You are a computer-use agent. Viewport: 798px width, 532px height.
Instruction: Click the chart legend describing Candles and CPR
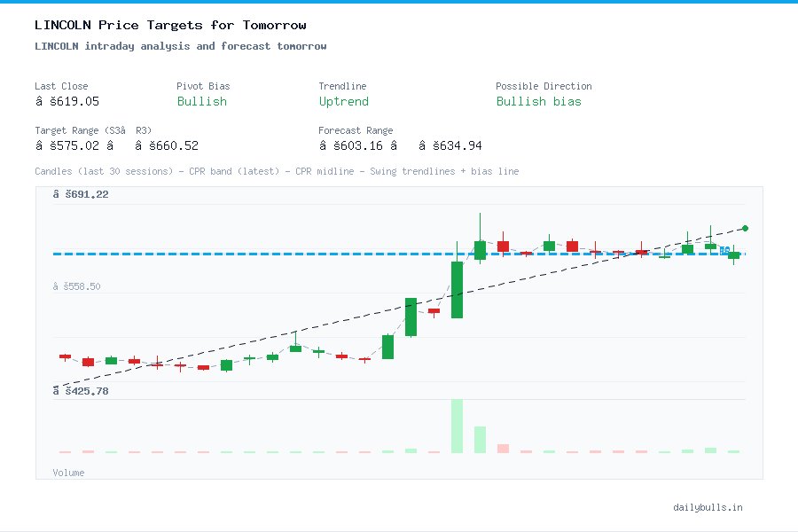pyautogui.click(x=277, y=171)
